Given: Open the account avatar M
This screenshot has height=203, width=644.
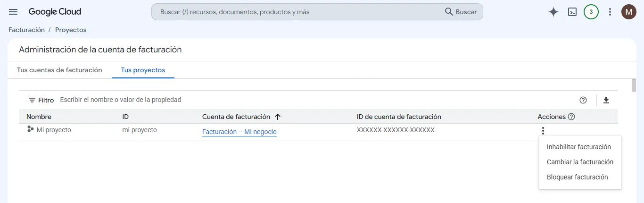Looking at the screenshot, I should [629, 12].
